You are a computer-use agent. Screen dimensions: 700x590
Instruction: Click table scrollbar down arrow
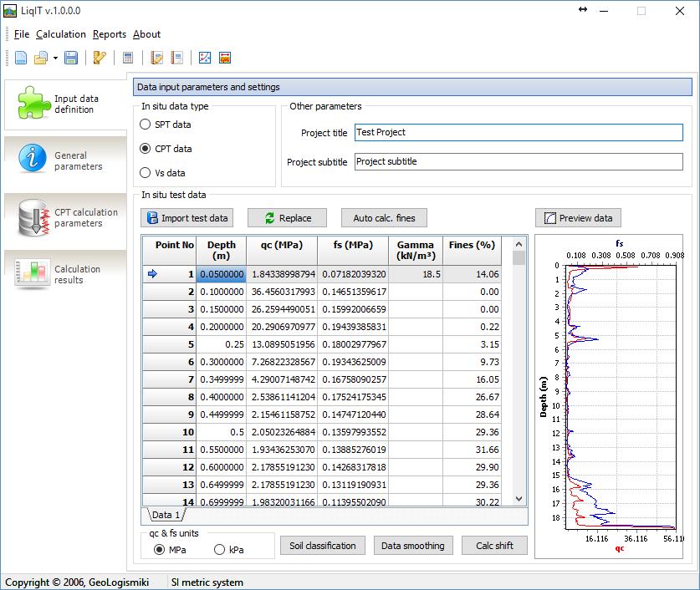(x=519, y=499)
